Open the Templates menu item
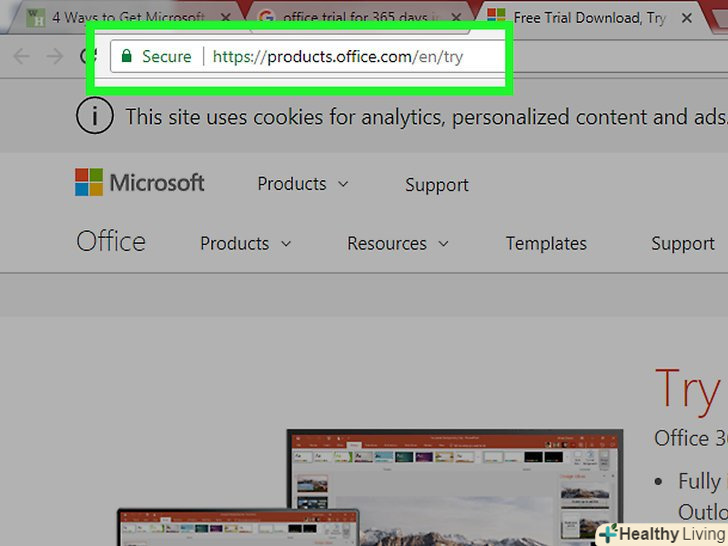The image size is (728, 546). click(546, 243)
